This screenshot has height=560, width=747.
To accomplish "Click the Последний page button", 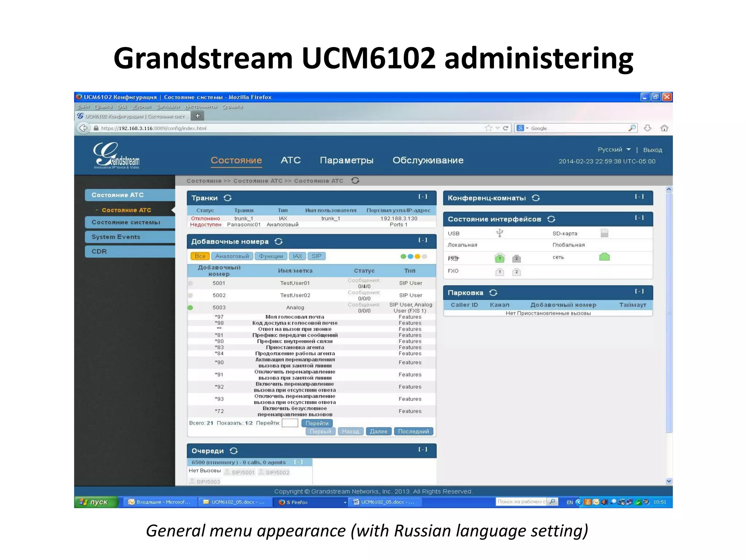I will [x=414, y=431].
